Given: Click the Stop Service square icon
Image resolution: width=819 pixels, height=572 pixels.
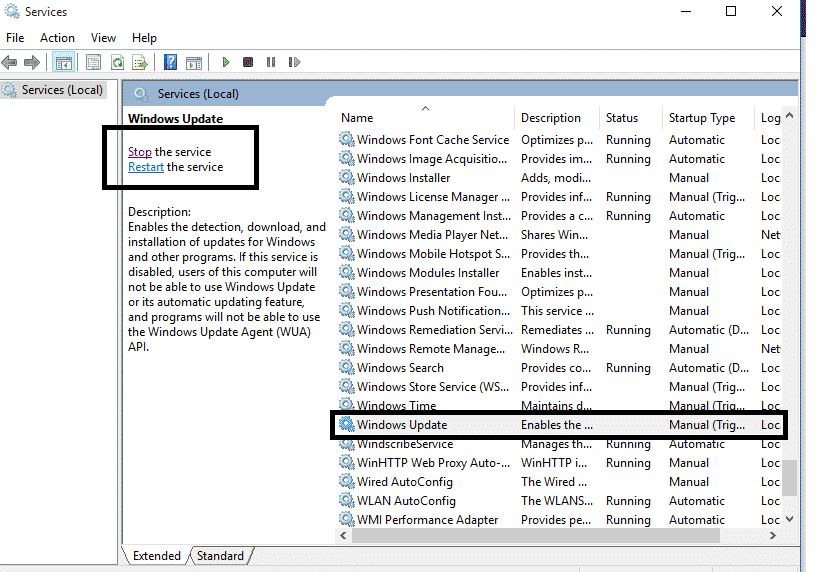Looking at the screenshot, I should [x=248, y=62].
